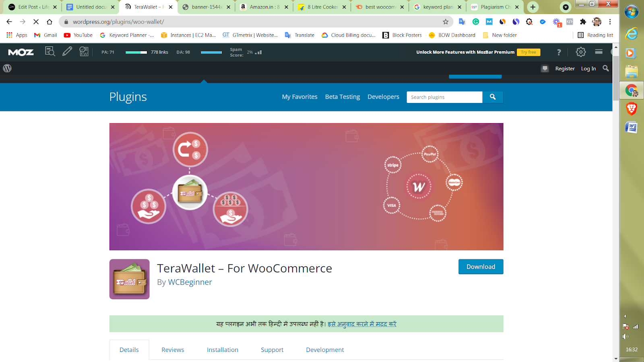Open the Installation tab
The width and height of the screenshot is (644, 362).
(x=223, y=350)
